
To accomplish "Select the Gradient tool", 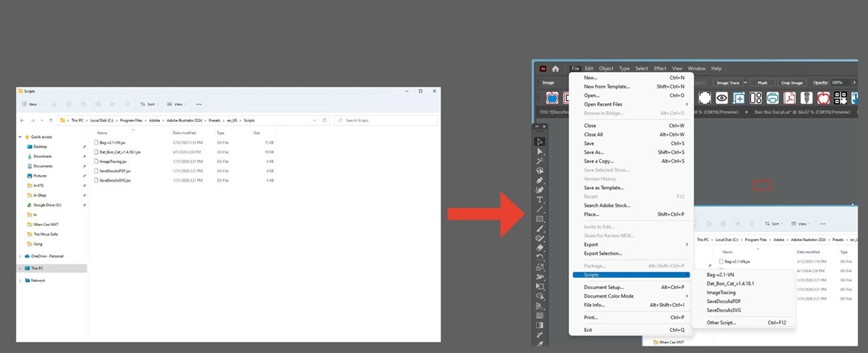I will pyautogui.click(x=540, y=325).
